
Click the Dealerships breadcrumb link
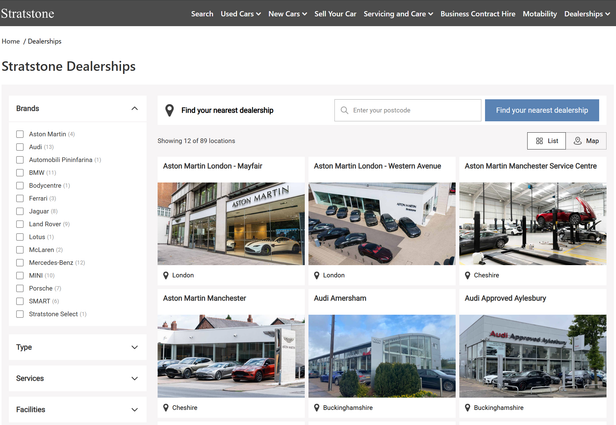(44, 41)
